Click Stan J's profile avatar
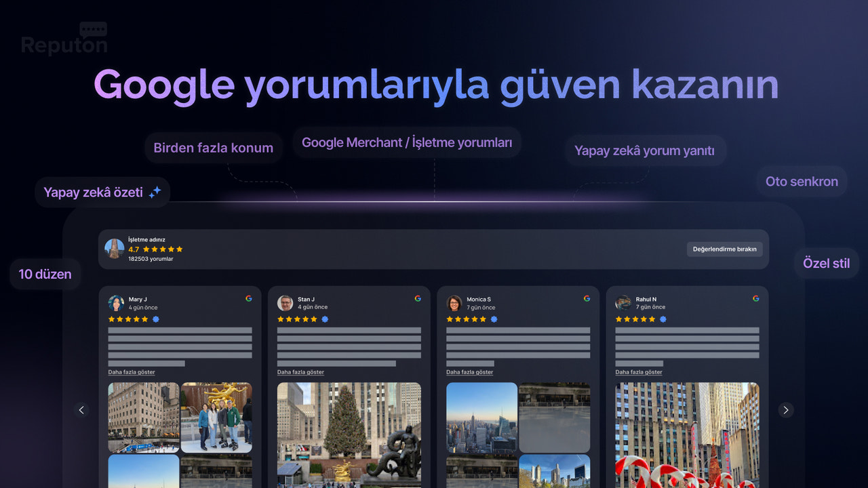Viewport: 868px width, 488px height. tap(285, 303)
